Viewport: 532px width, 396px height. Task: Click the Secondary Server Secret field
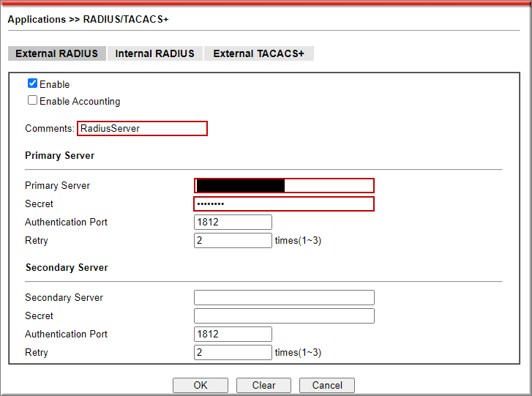[284, 315]
